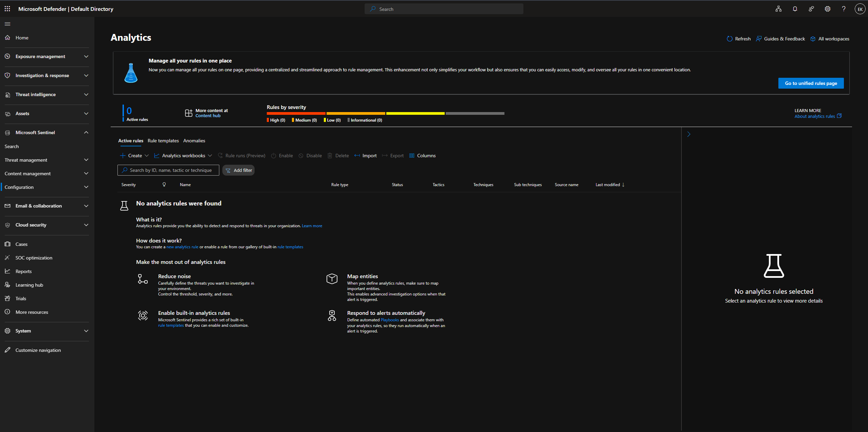This screenshot has height=432, width=868.
Task: Open Columns chooser in toolbar
Action: coord(422,156)
